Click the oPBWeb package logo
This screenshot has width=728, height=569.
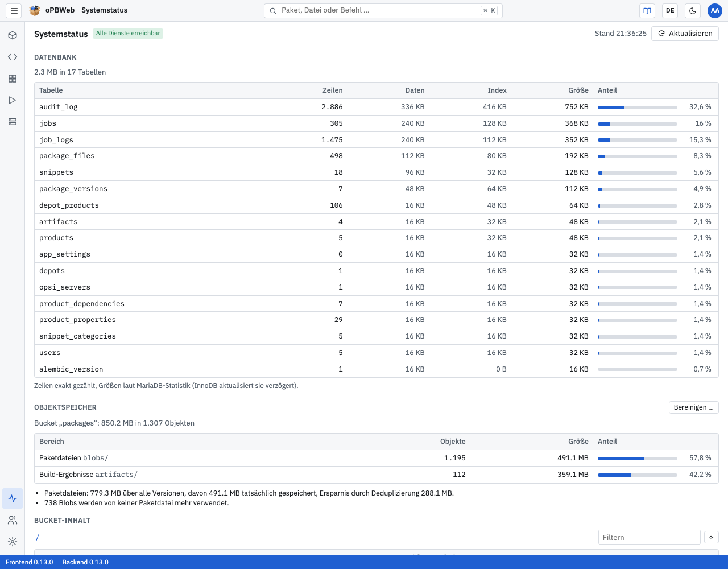click(x=35, y=10)
